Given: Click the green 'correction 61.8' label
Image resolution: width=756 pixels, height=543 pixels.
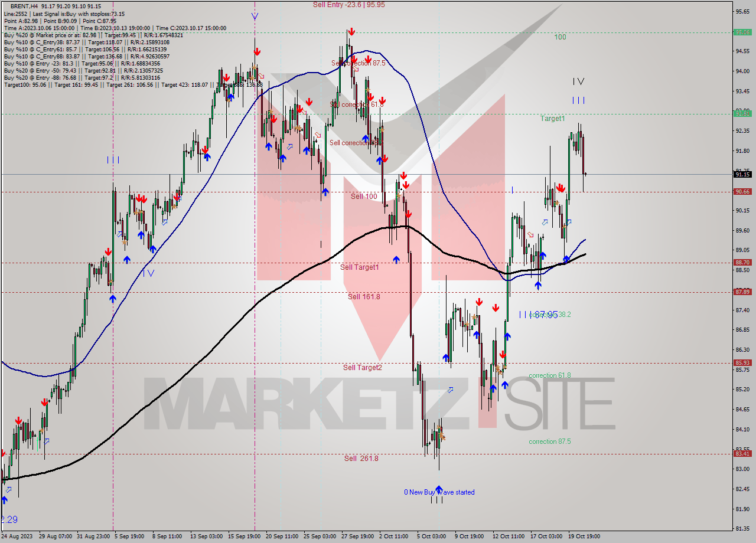Looking at the screenshot, I should [x=550, y=375].
